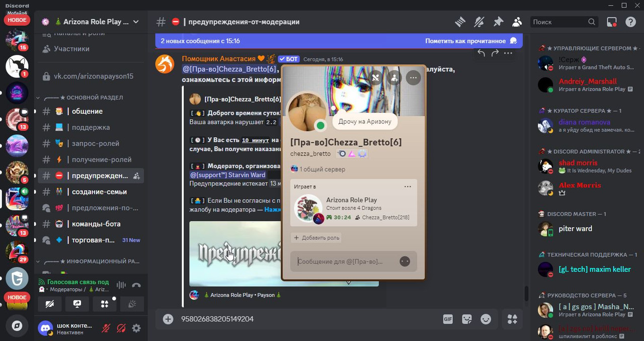Open Участники members entry

[x=71, y=49]
